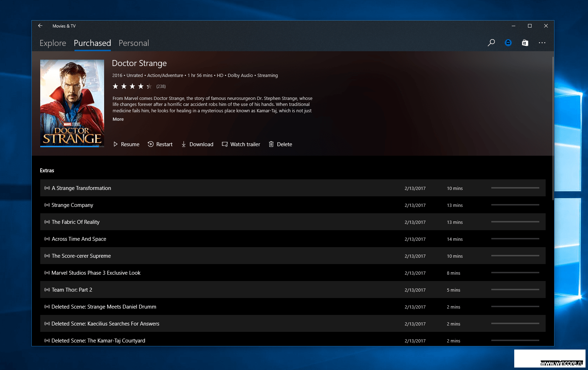
Task: Restart the movie from beginning
Action: [x=160, y=144]
